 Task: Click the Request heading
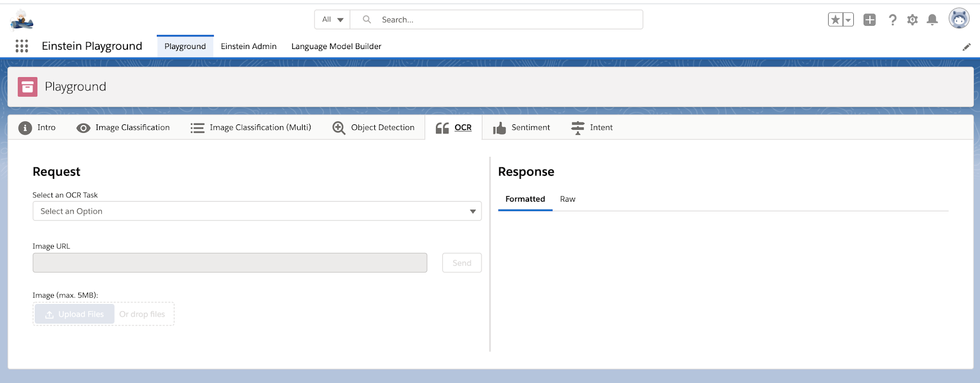tap(56, 172)
